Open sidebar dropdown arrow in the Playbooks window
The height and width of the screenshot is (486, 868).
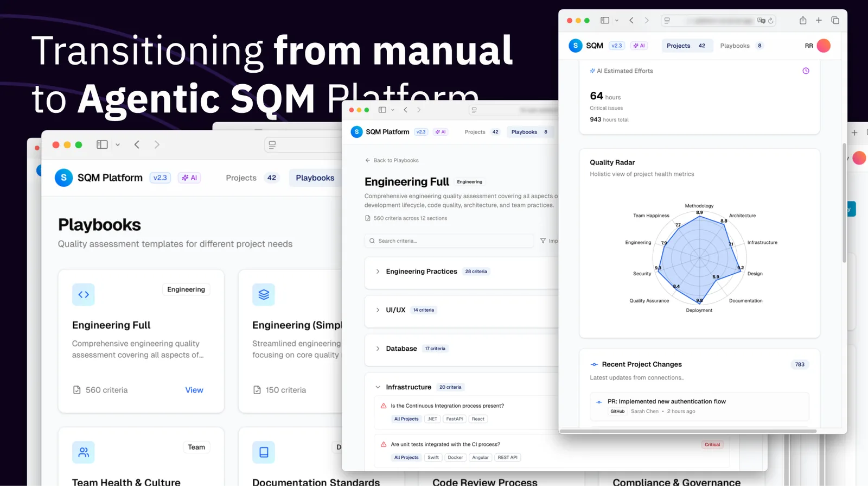(118, 145)
